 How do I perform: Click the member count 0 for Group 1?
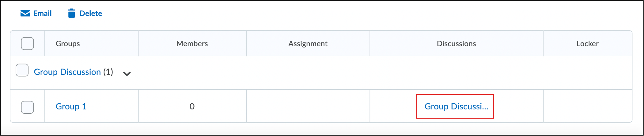click(192, 106)
